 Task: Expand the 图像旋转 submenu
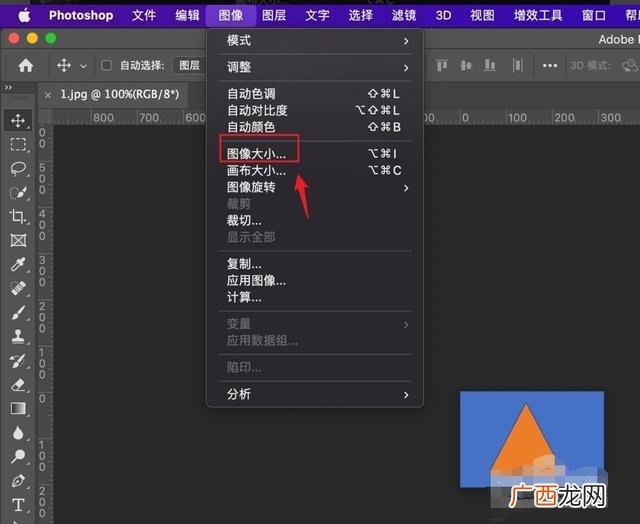[x=315, y=187]
